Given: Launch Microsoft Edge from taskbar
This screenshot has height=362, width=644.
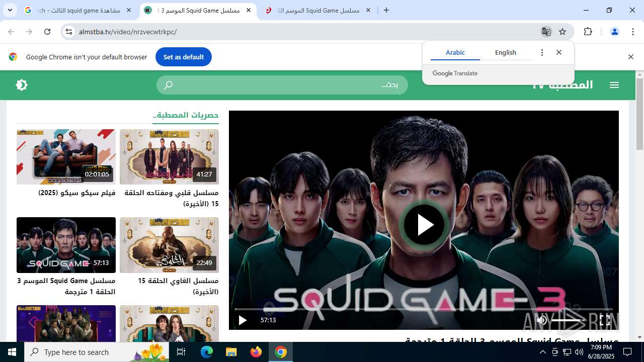Looking at the screenshot, I should (x=207, y=352).
